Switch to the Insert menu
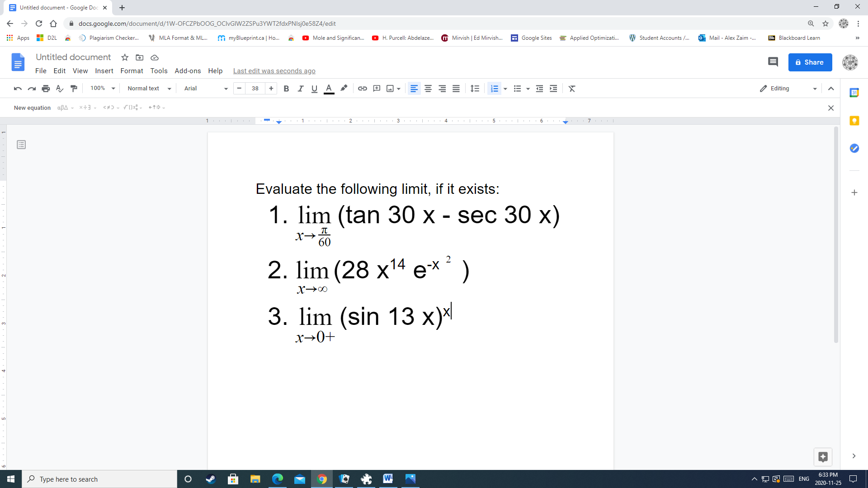This screenshot has height=488, width=868. (104, 71)
